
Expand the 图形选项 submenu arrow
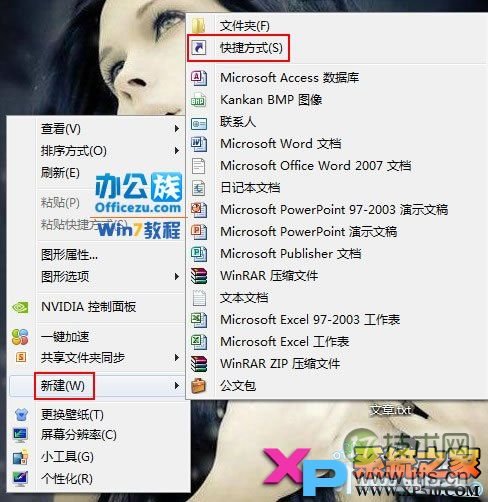pos(177,276)
